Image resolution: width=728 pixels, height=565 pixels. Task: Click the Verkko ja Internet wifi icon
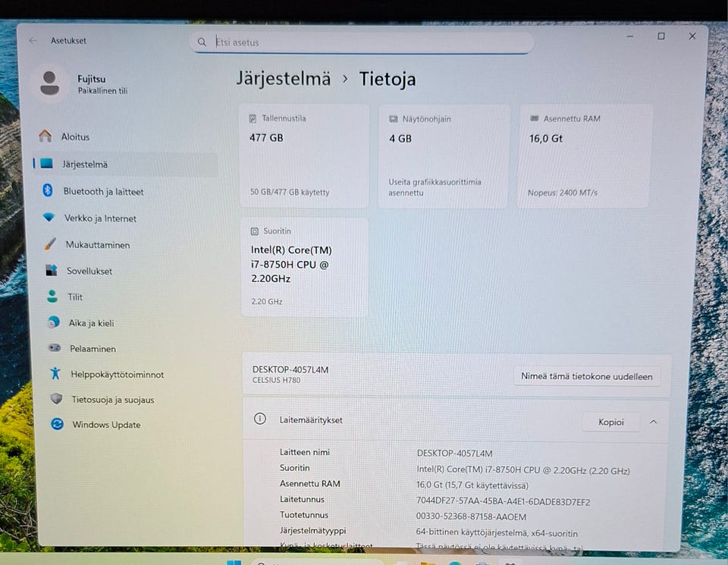[x=49, y=217]
